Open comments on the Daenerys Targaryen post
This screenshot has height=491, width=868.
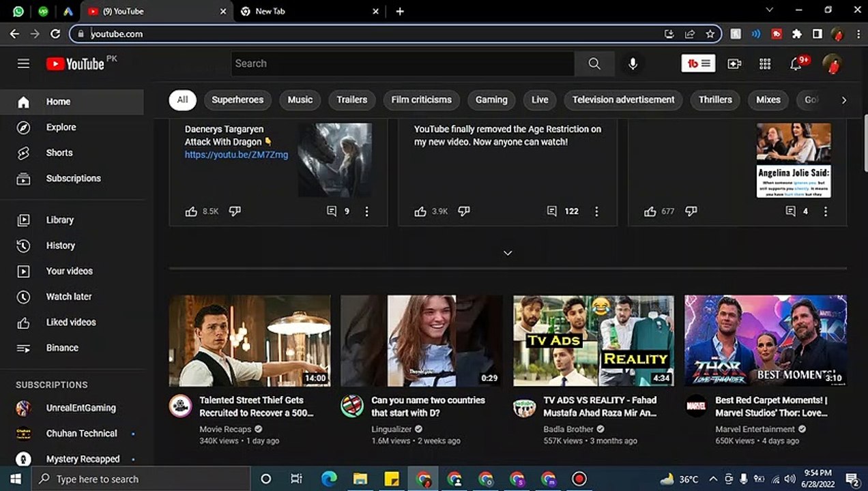tap(332, 211)
